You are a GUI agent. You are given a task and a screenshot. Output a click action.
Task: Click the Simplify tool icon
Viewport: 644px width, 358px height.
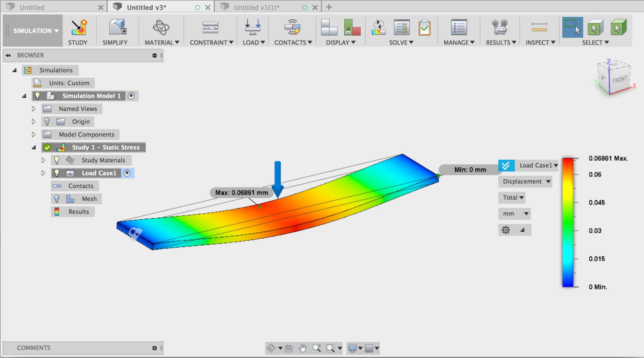click(x=117, y=27)
